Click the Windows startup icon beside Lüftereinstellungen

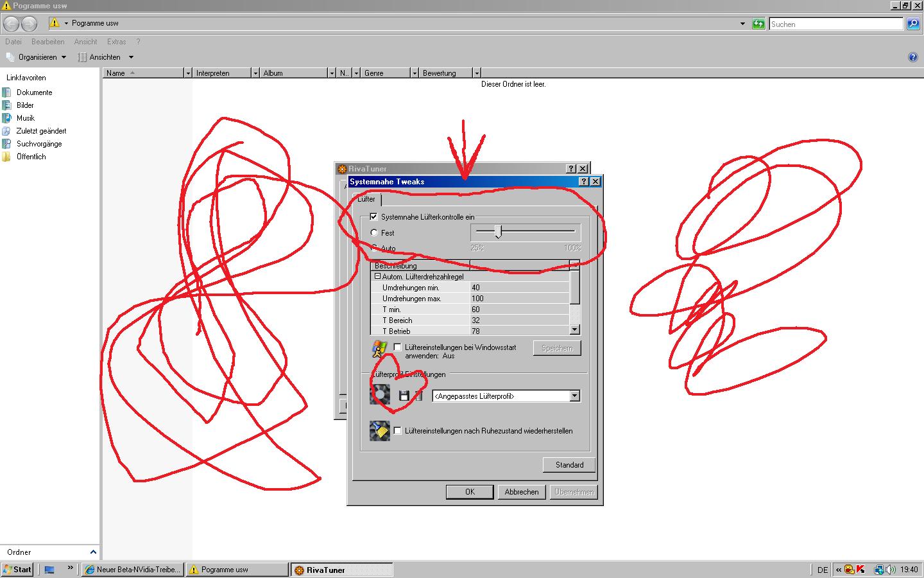click(379, 349)
